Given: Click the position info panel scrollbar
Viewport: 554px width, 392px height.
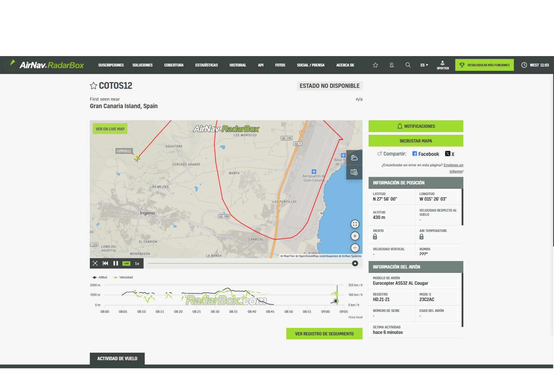Looking at the screenshot, I should (x=462, y=207).
